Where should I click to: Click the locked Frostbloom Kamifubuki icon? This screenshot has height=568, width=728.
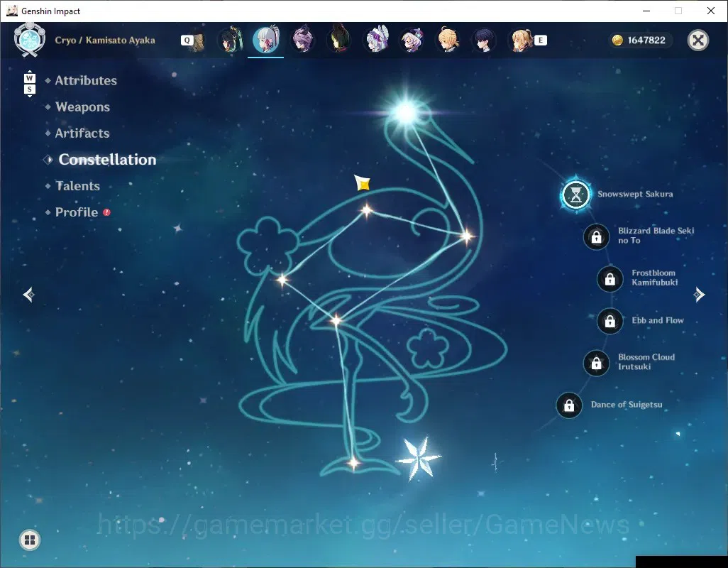[610, 279]
